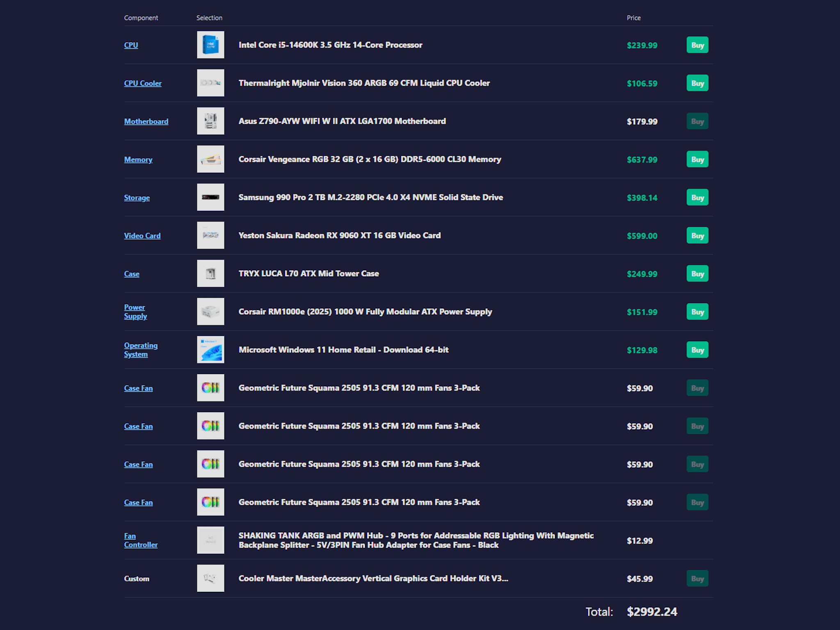This screenshot has height=630, width=840.
Task: Open the CPU component category link
Action: pyautogui.click(x=131, y=45)
